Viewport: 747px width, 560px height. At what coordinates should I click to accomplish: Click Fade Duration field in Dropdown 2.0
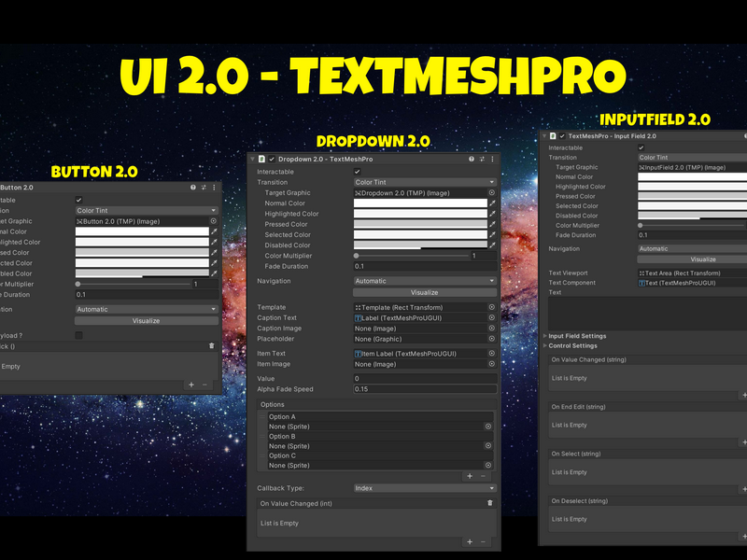425,266
